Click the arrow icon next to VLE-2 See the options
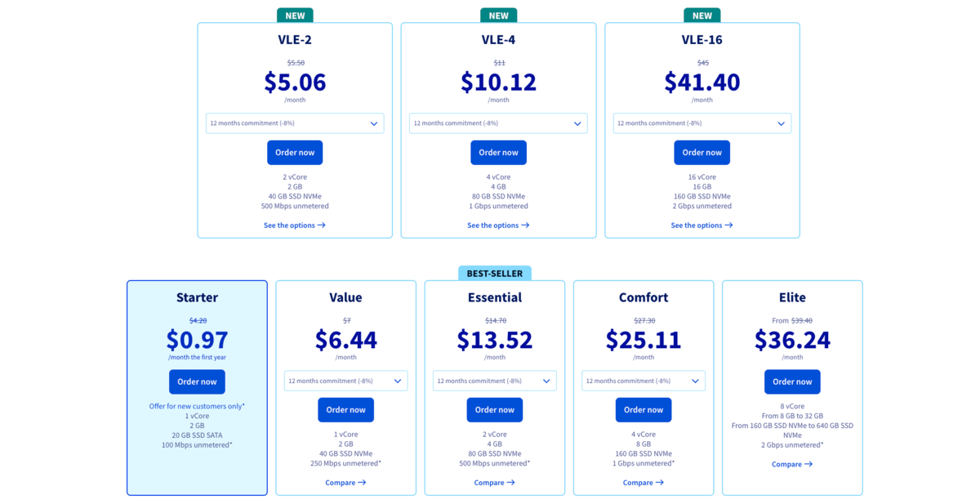The height and width of the screenshot is (504, 980). [322, 225]
